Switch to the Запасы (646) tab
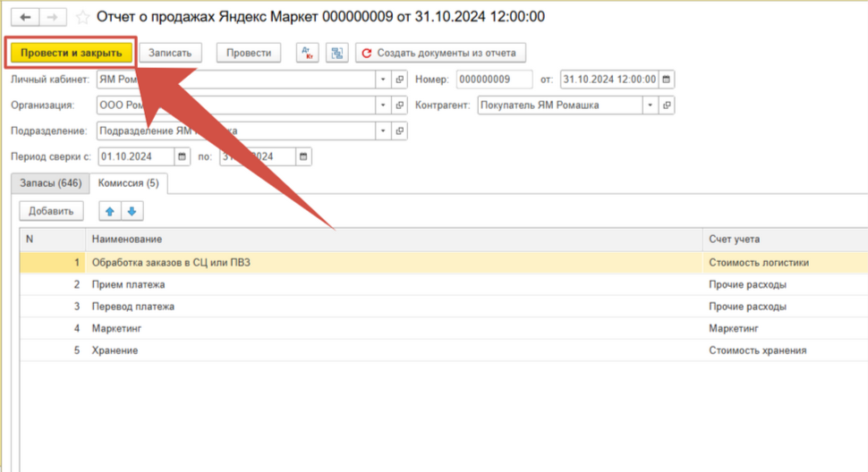The image size is (868, 472). pos(51,183)
